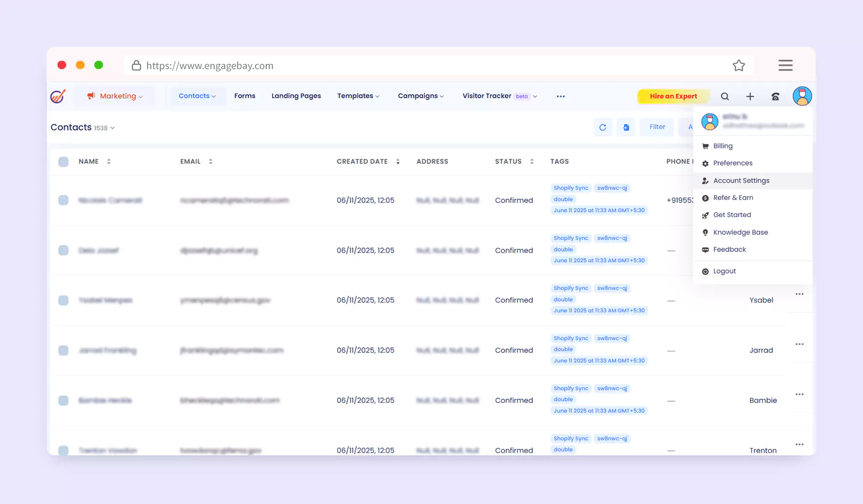Expand the Marketing module dropdown
Image resolution: width=863 pixels, height=504 pixels.
tap(115, 96)
